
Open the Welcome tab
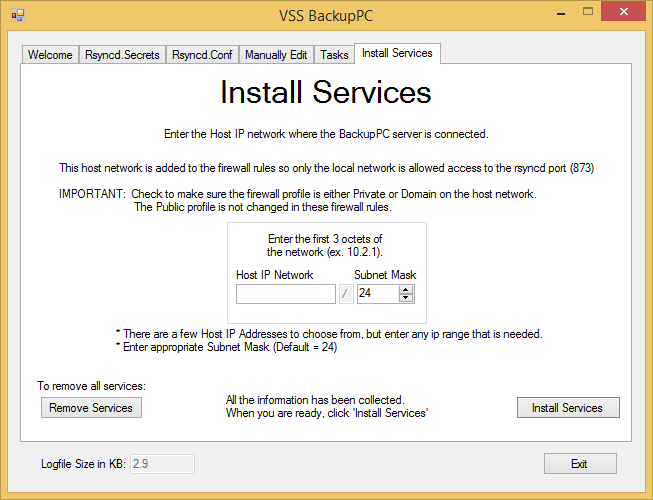pyautogui.click(x=50, y=55)
